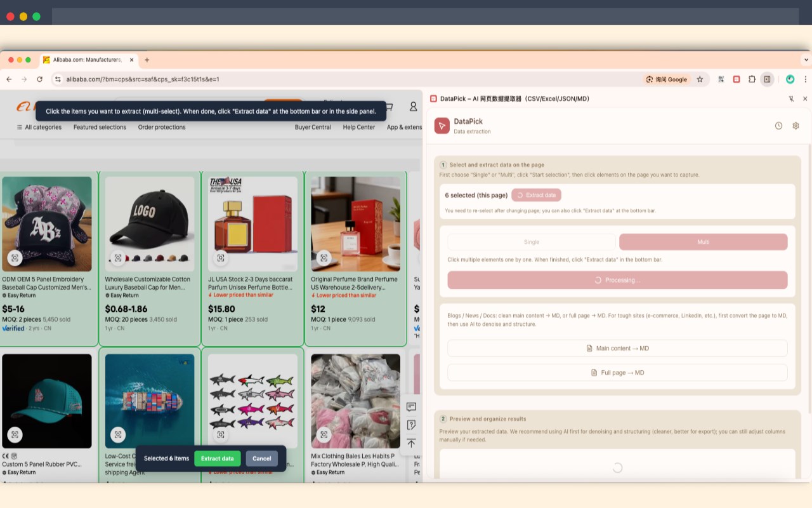
Task: Click the browser forward arrow
Action: [24, 79]
